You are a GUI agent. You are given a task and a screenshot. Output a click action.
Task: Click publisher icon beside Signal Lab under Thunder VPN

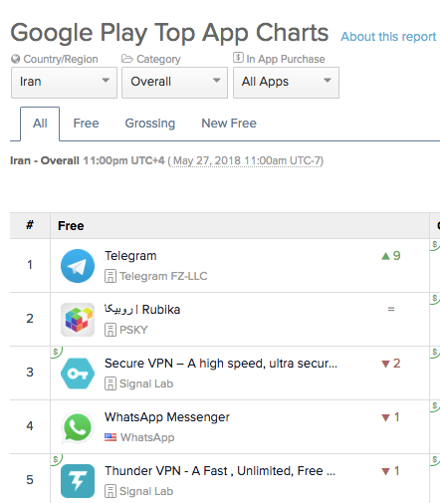110,491
